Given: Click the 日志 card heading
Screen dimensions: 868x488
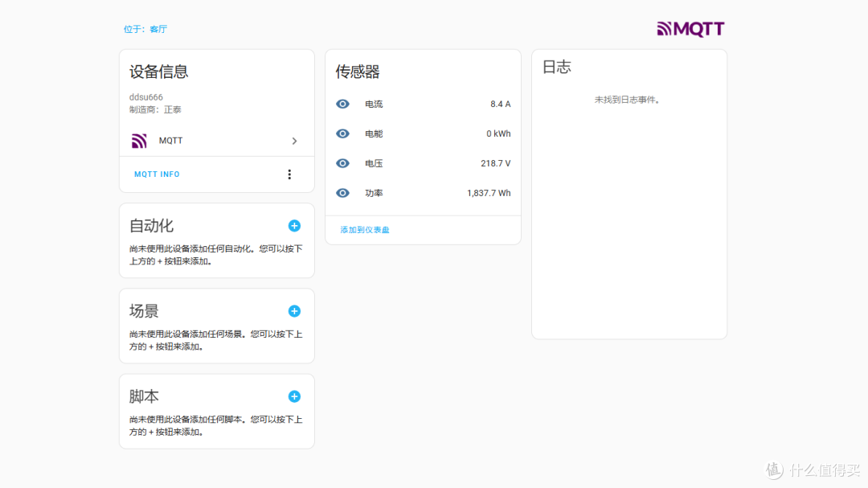Looking at the screenshot, I should click(556, 67).
